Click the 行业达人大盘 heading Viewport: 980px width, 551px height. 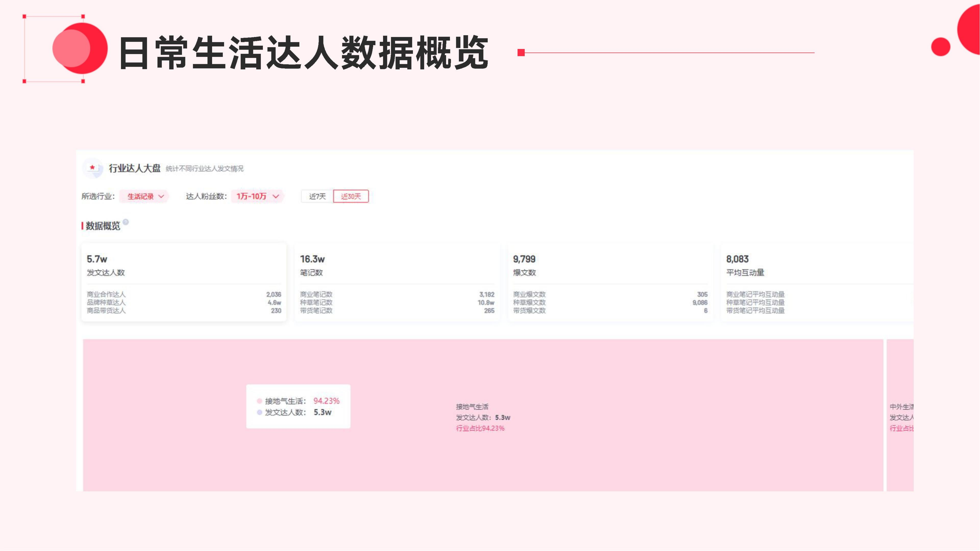(x=135, y=168)
